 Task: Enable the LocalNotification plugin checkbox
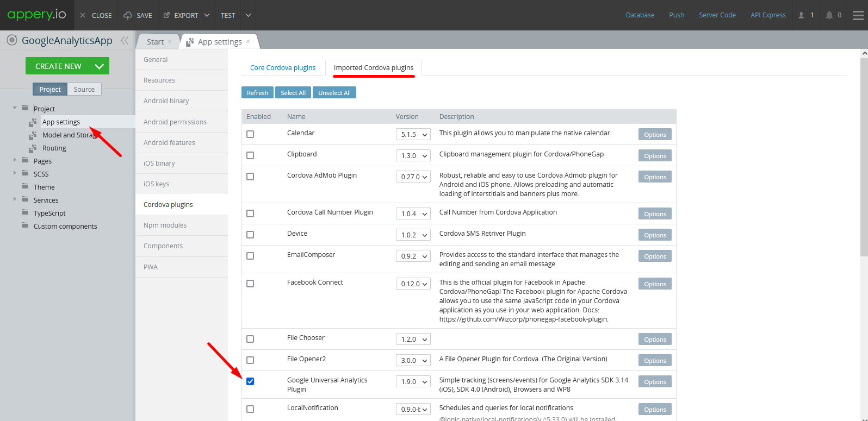click(250, 409)
